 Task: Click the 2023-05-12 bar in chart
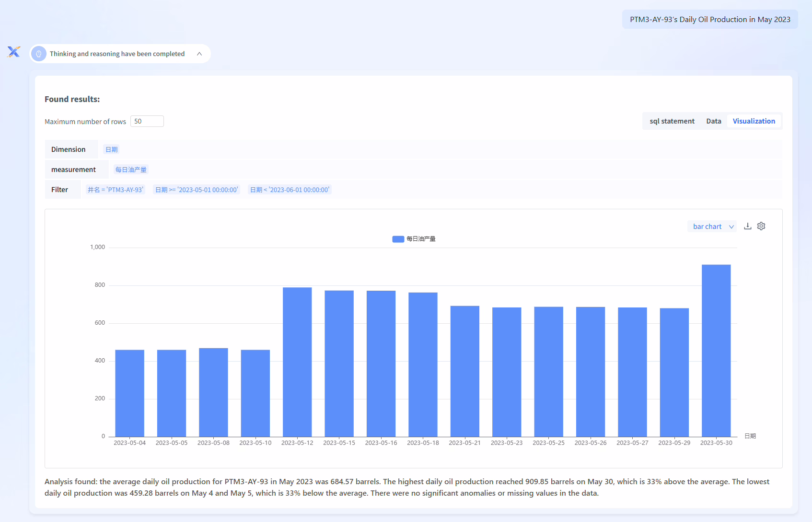[x=297, y=362]
